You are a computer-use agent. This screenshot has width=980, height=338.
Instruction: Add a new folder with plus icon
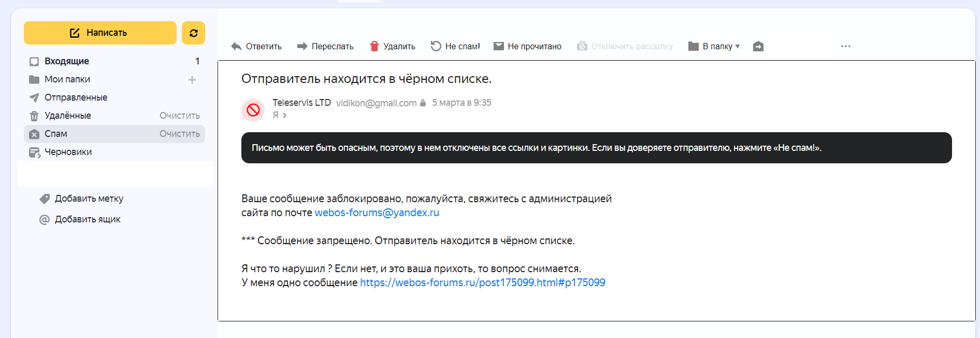(x=192, y=80)
